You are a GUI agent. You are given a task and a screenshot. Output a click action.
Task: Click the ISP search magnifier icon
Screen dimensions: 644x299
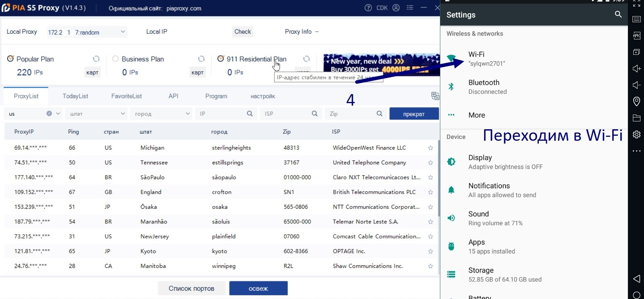[315, 114]
